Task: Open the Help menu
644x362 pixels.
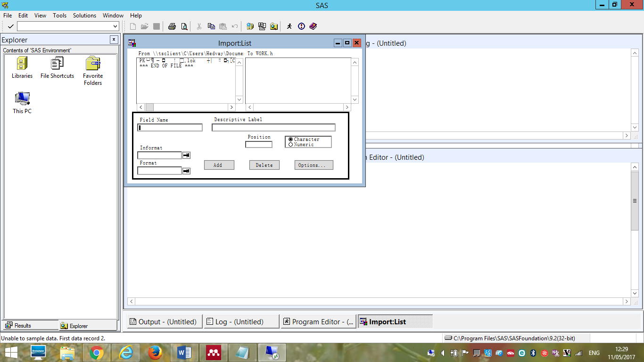Action: click(136, 16)
